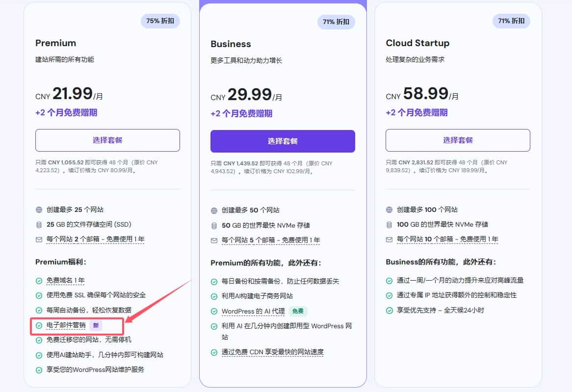
Task: Click the 新 badge beside 电子邮件营销
Action: [96, 325]
